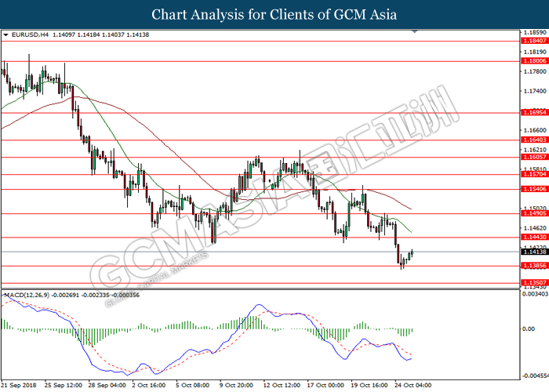Viewport: 549px width, 392px height.
Task: Select the 1.14430 red price label
Action: pyautogui.click(x=534, y=237)
